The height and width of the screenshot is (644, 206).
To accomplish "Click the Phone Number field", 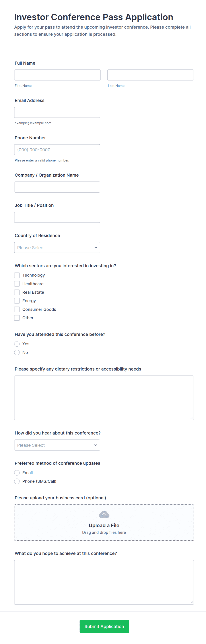I will (x=57, y=150).
